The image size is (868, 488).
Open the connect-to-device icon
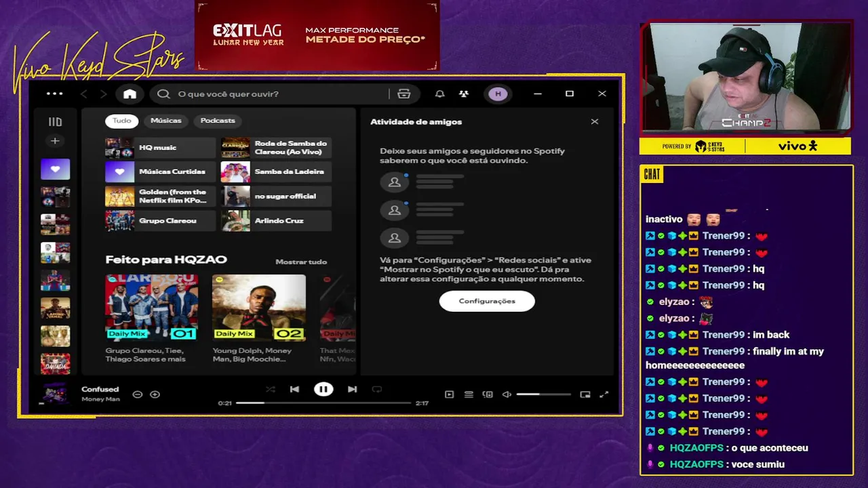(x=487, y=394)
